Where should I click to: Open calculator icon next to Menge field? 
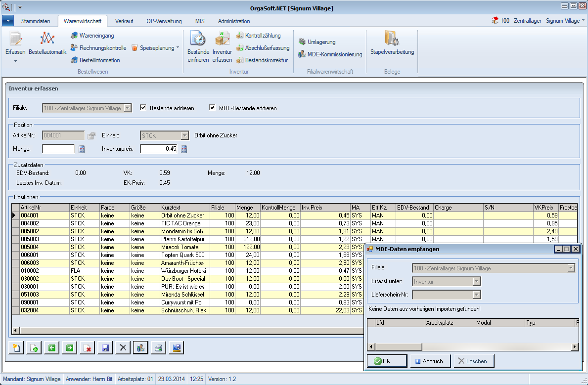(x=82, y=149)
